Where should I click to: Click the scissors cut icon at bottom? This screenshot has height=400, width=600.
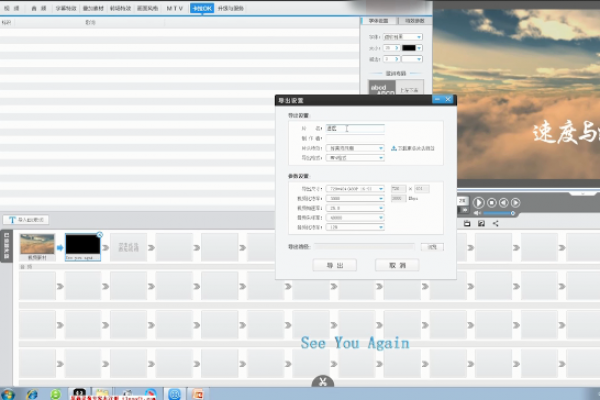(323, 382)
